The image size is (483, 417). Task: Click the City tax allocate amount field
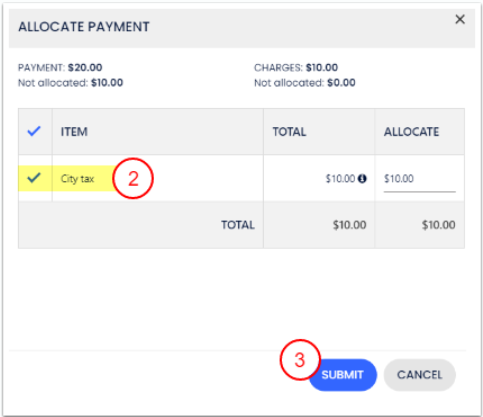tap(419, 179)
